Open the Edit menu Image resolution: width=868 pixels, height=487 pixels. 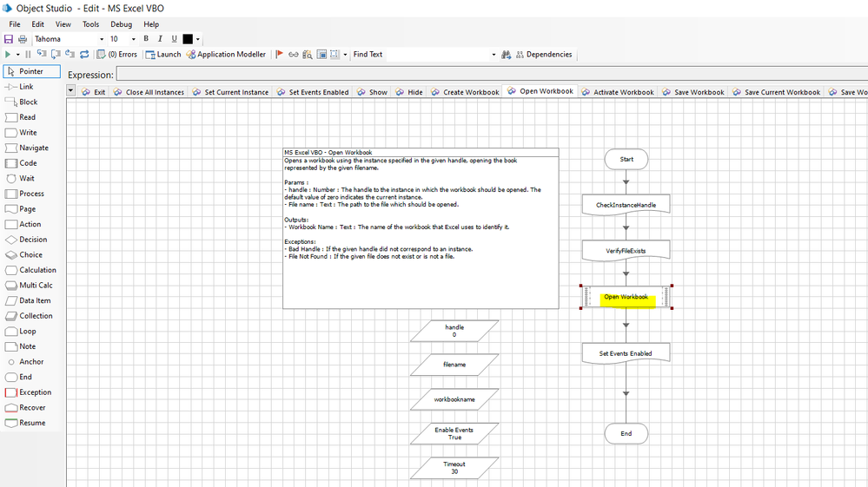click(x=37, y=24)
